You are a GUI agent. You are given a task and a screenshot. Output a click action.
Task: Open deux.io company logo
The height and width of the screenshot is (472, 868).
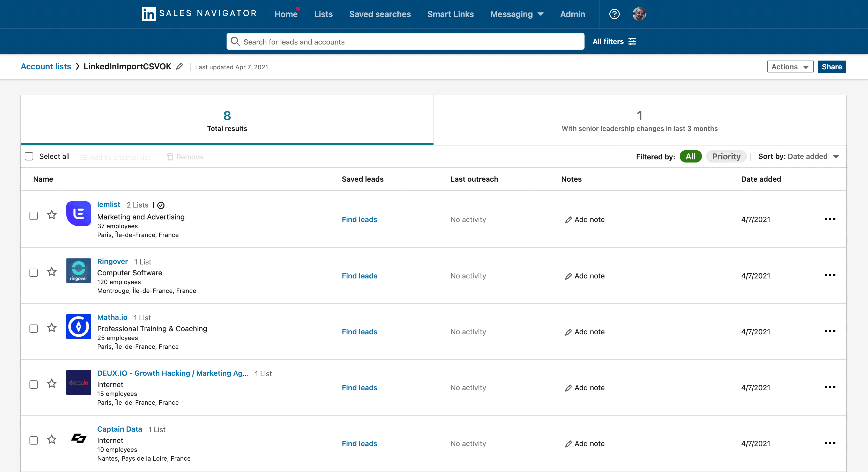[79, 383]
